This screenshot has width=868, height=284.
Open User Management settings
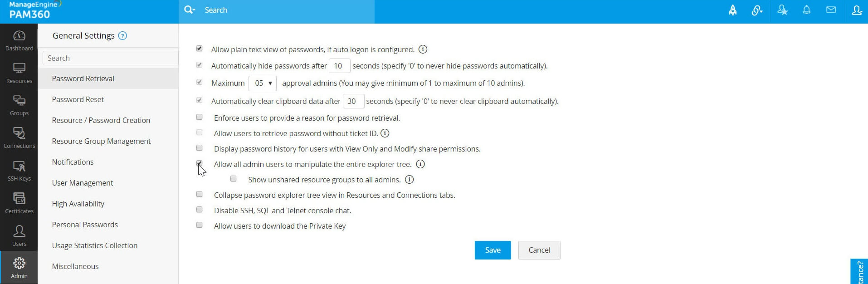(x=83, y=183)
